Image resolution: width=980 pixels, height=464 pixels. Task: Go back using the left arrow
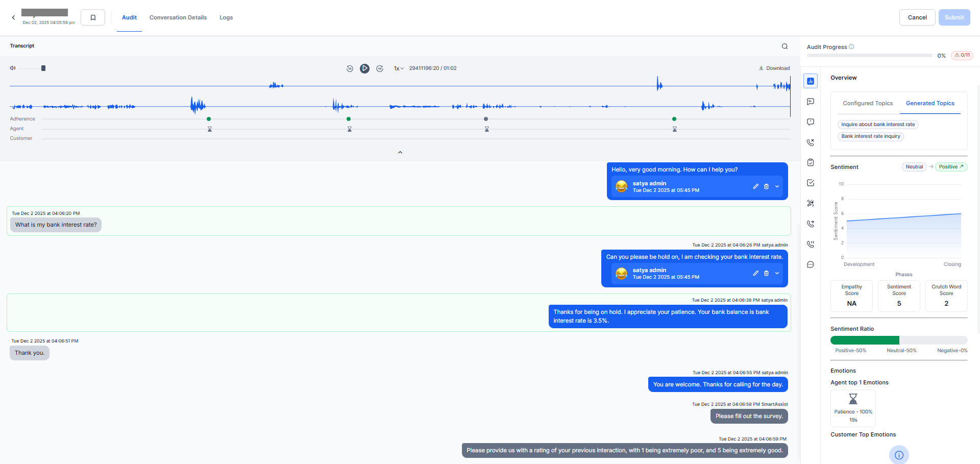(13, 17)
